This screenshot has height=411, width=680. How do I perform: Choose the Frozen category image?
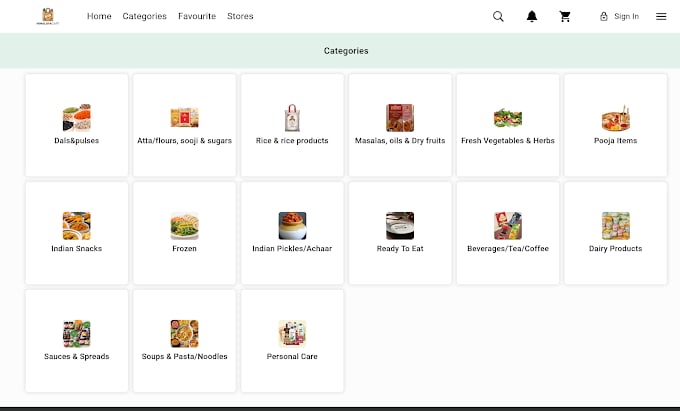[x=184, y=225]
